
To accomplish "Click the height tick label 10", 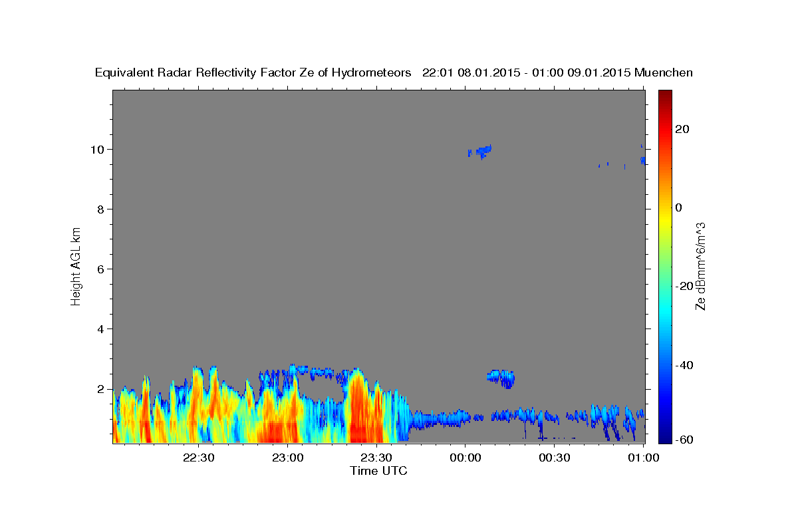I will pos(98,150).
